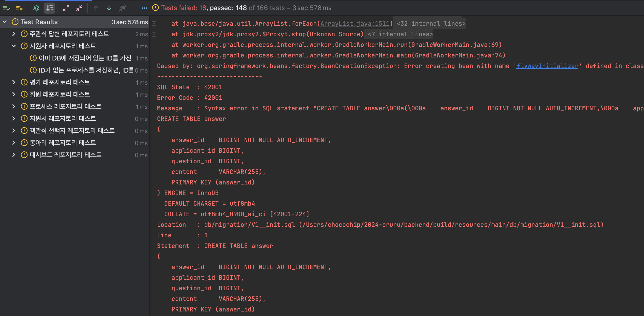
Task: Jump to next failed test
Action: tap(109, 8)
